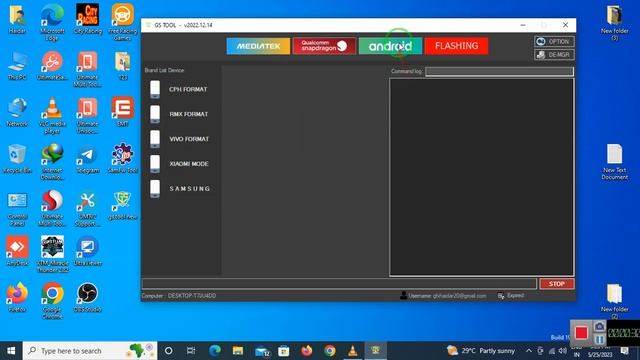Open the volume control in system tray

(562, 351)
